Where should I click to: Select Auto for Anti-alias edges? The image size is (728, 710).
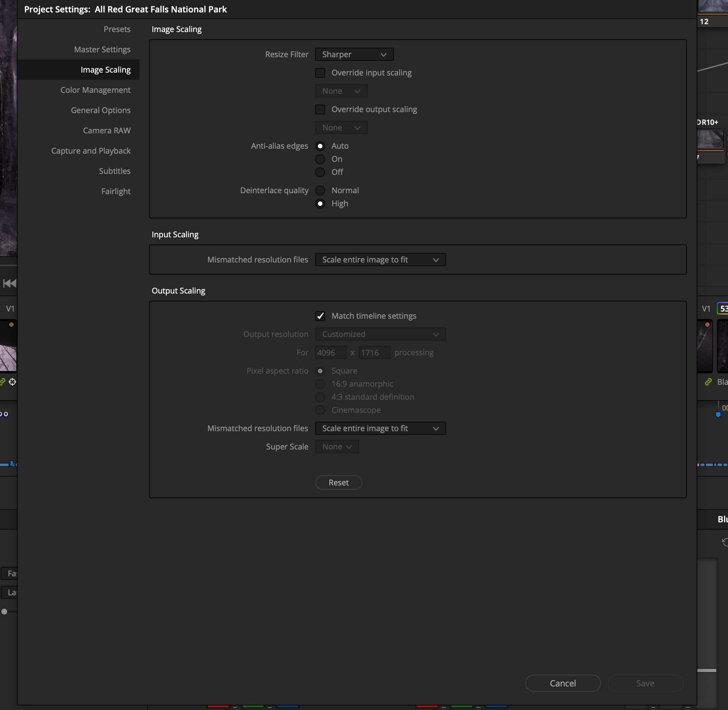[x=320, y=146]
